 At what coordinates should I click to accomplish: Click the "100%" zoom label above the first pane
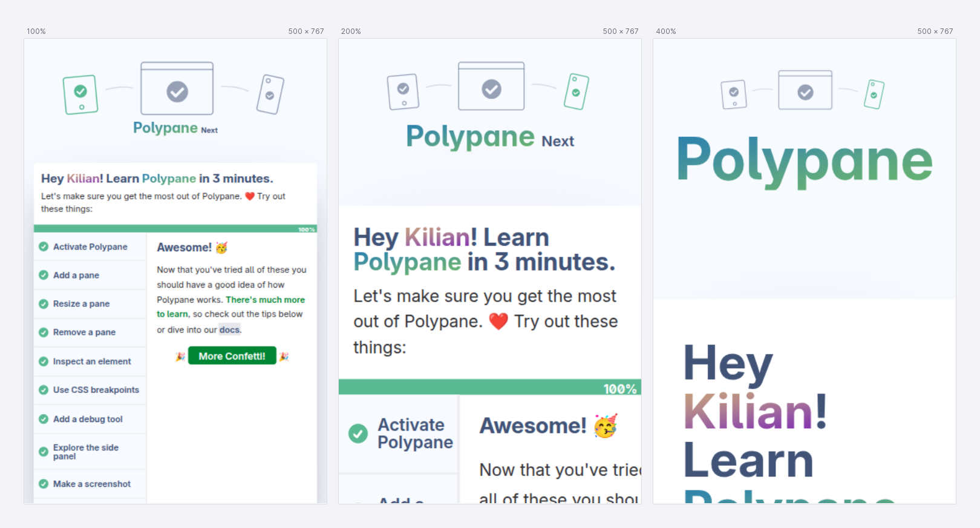tap(36, 31)
